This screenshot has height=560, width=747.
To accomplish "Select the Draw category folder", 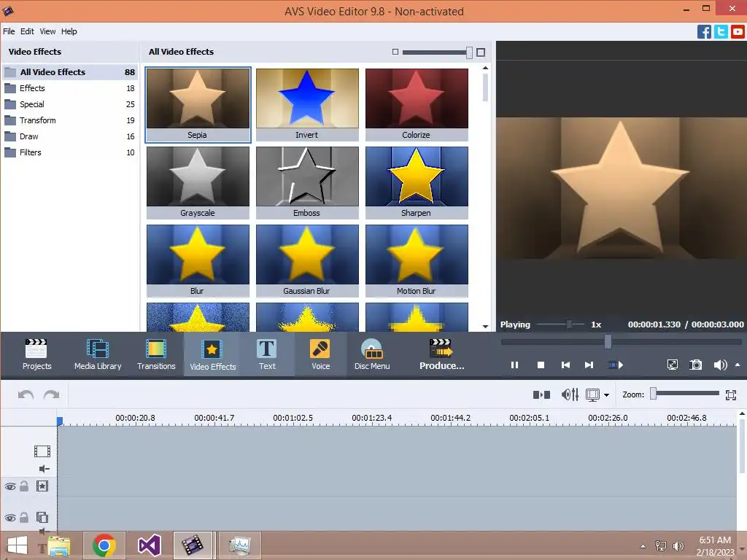I will coord(70,136).
